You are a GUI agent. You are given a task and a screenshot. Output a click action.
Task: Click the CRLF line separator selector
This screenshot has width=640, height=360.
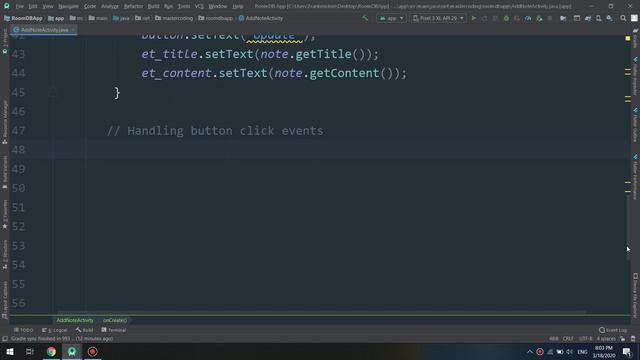point(568,338)
